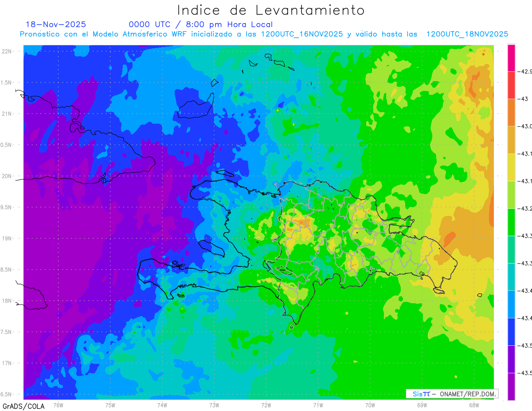Click the "18N" latitude label
The height and width of the screenshot is (411, 532).
[8, 301]
